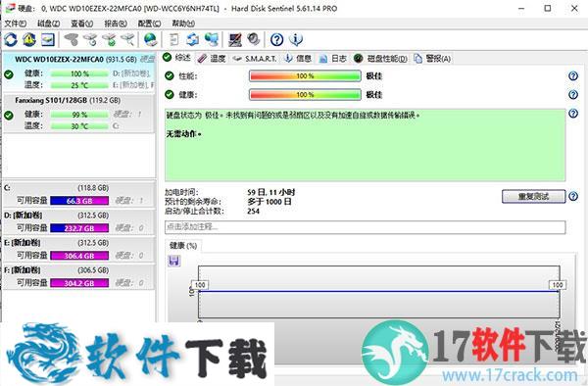Screen dimensions: 588x386
Task: Click the help icon beside 性能 bar
Action: tap(573, 76)
